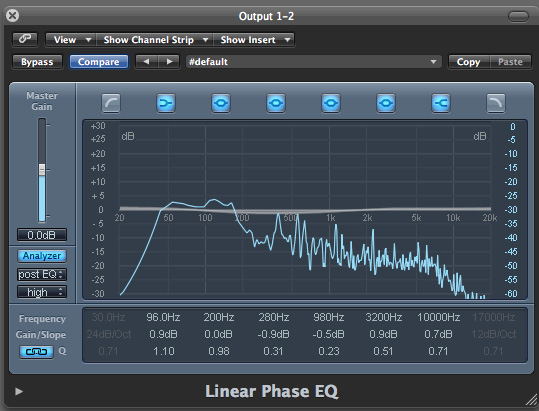
Task: Click the 1.10 Q value
Action: (164, 351)
